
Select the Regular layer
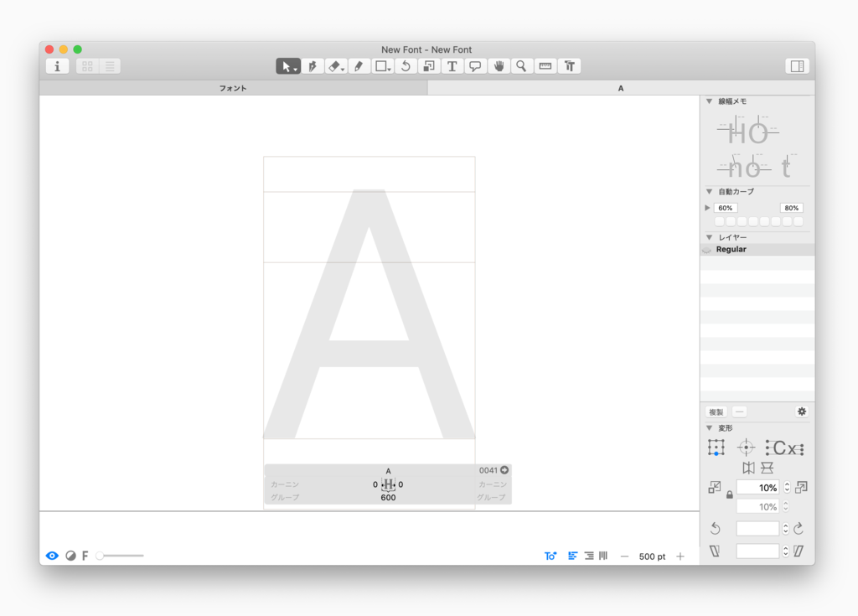coord(757,249)
